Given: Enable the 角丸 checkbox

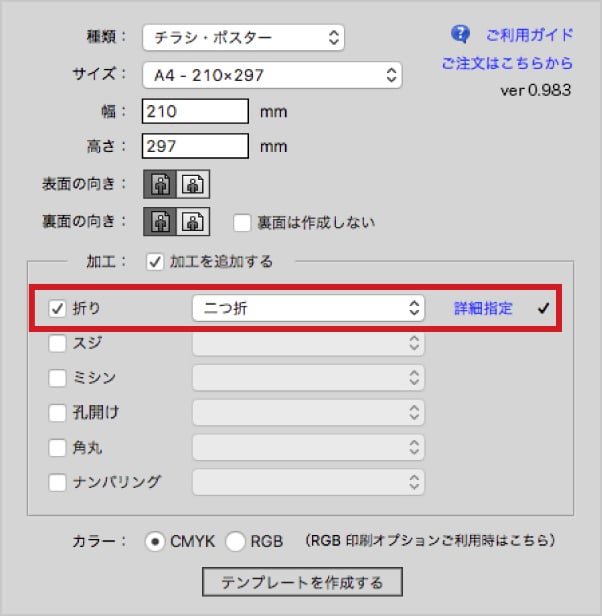Looking at the screenshot, I should [x=57, y=447].
